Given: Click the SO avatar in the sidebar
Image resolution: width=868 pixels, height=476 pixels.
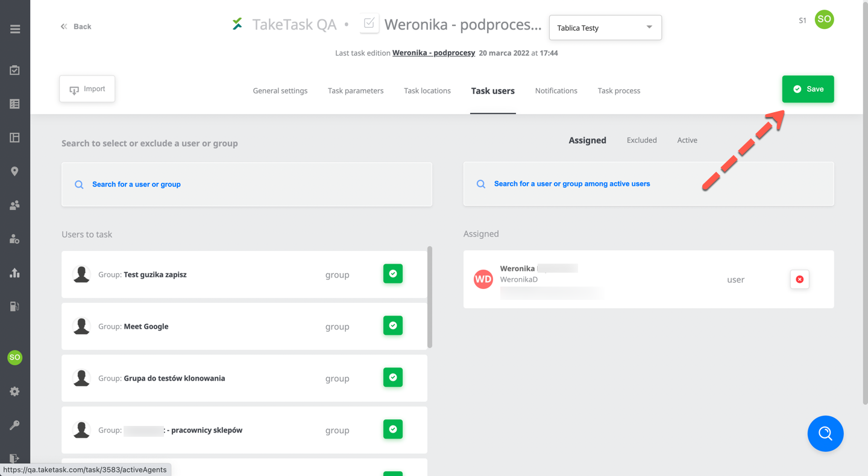Looking at the screenshot, I should (x=15, y=357).
